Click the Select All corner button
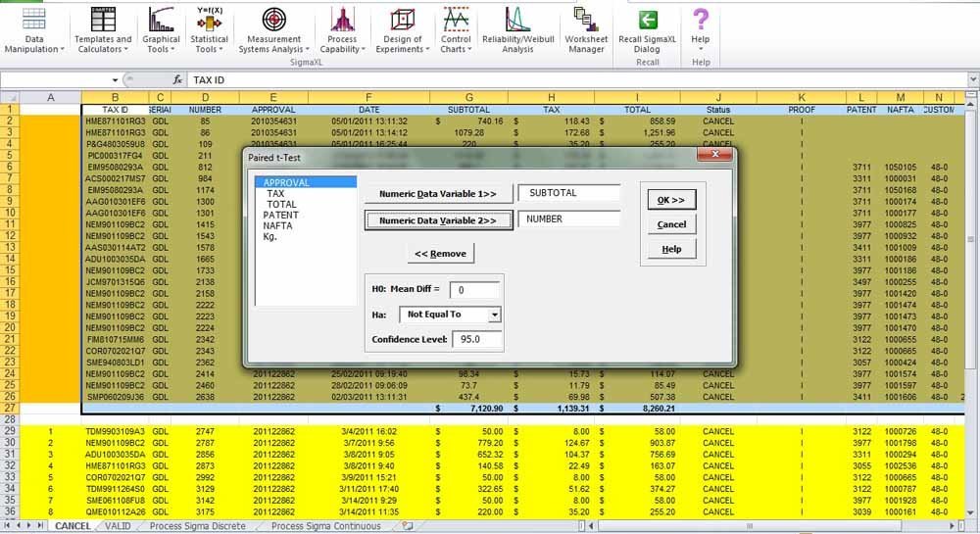Viewport: 980px width, 534px height. [x=10, y=97]
